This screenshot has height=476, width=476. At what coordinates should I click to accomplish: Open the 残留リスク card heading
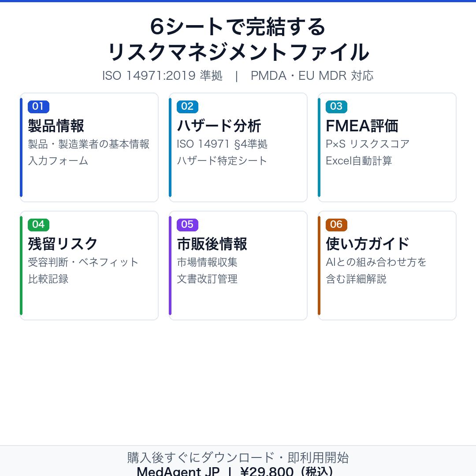click(x=63, y=244)
